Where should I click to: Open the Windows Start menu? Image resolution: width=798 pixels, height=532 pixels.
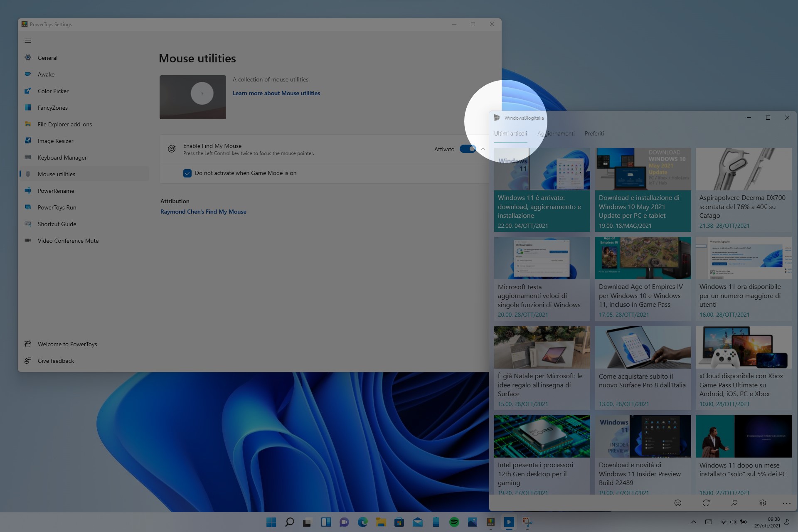(271, 522)
